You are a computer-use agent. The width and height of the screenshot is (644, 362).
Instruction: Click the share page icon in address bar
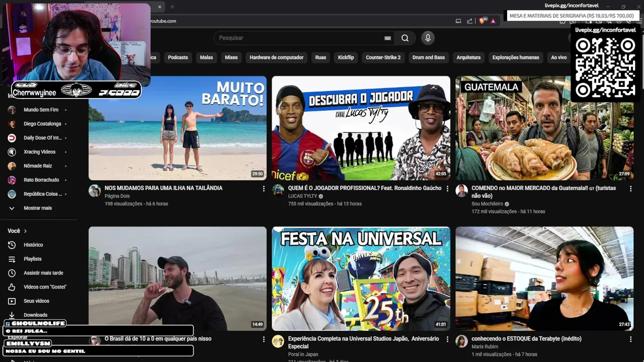pyautogui.click(x=470, y=21)
